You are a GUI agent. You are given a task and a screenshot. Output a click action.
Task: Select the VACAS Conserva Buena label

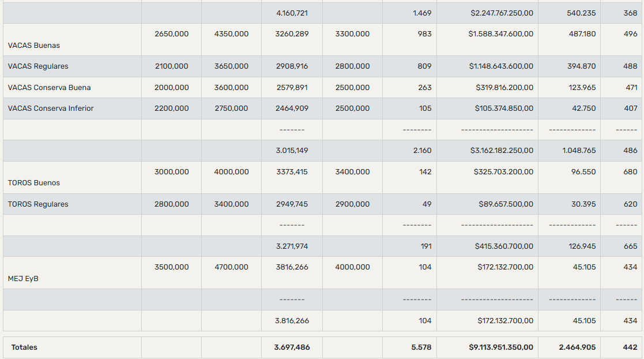pyautogui.click(x=49, y=88)
